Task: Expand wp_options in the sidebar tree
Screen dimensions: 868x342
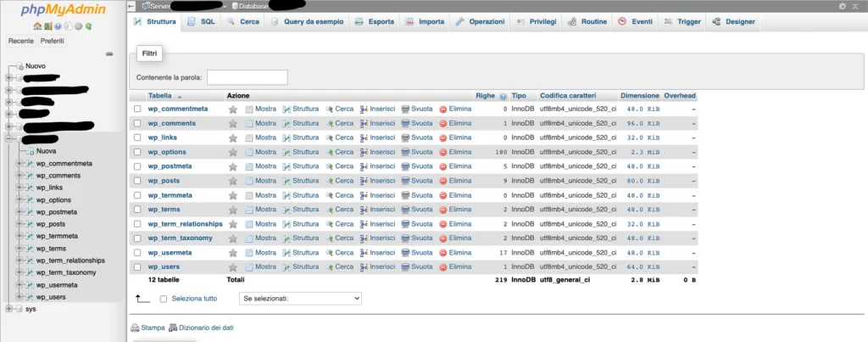Action: (19, 200)
